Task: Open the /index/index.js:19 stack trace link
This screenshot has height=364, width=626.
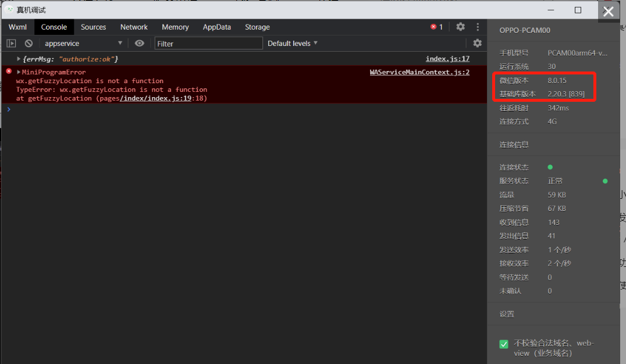Action: coord(156,98)
